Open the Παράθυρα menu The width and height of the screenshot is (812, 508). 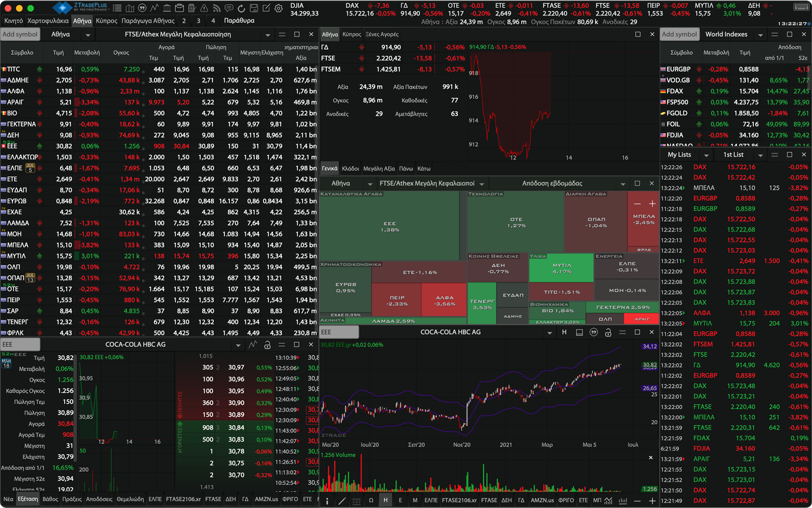click(239, 21)
